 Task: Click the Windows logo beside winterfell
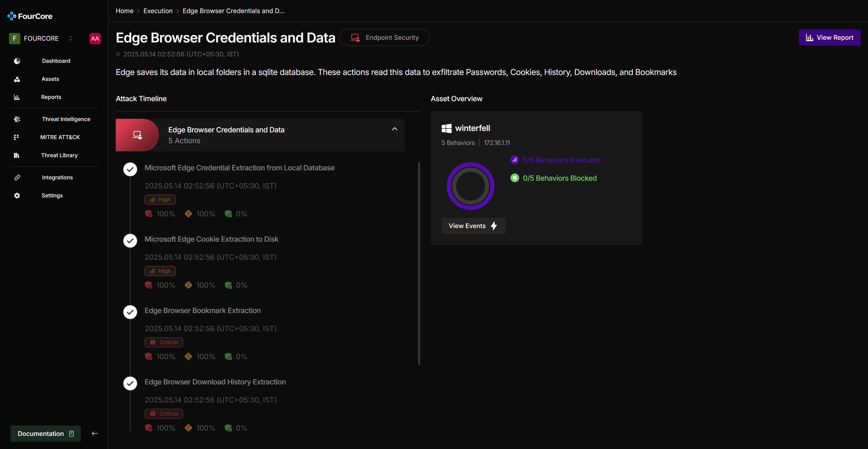coord(446,128)
